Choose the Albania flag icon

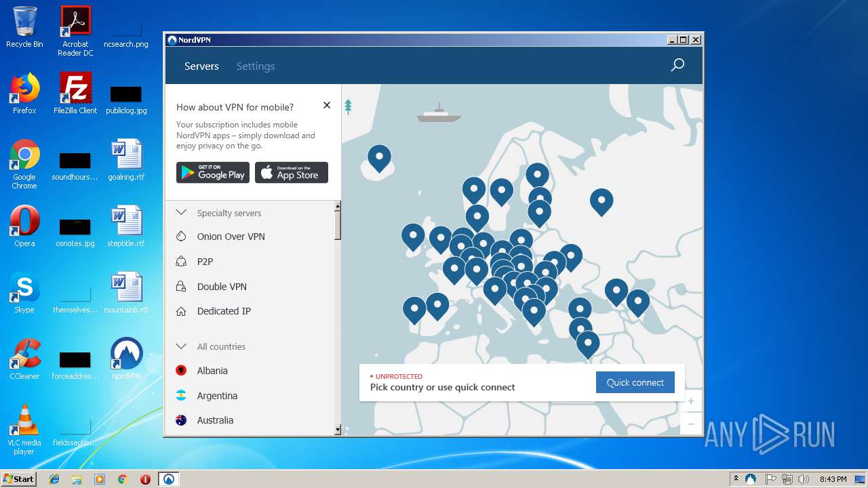tap(181, 371)
